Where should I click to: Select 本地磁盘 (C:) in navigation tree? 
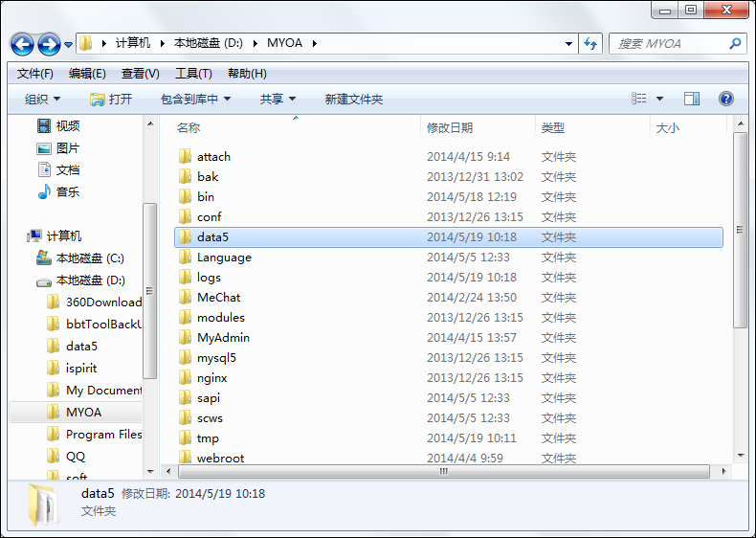pyautogui.click(x=80, y=258)
